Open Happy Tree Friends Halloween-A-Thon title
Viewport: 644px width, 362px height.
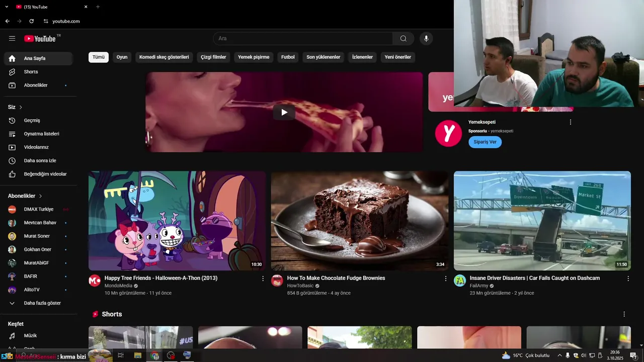[x=161, y=278]
